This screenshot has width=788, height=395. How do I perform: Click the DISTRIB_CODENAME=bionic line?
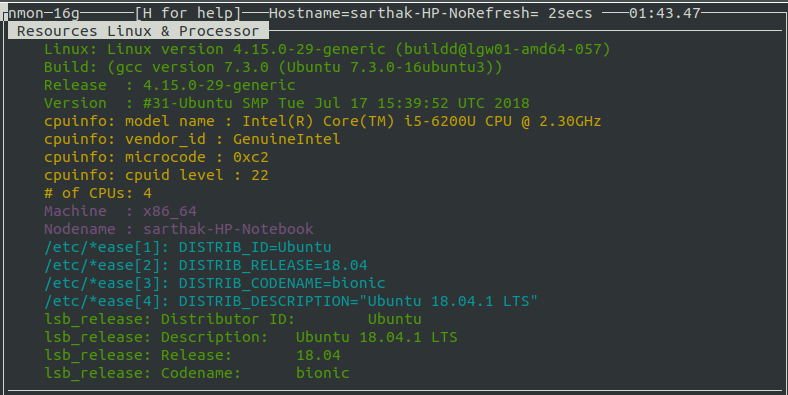215,283
